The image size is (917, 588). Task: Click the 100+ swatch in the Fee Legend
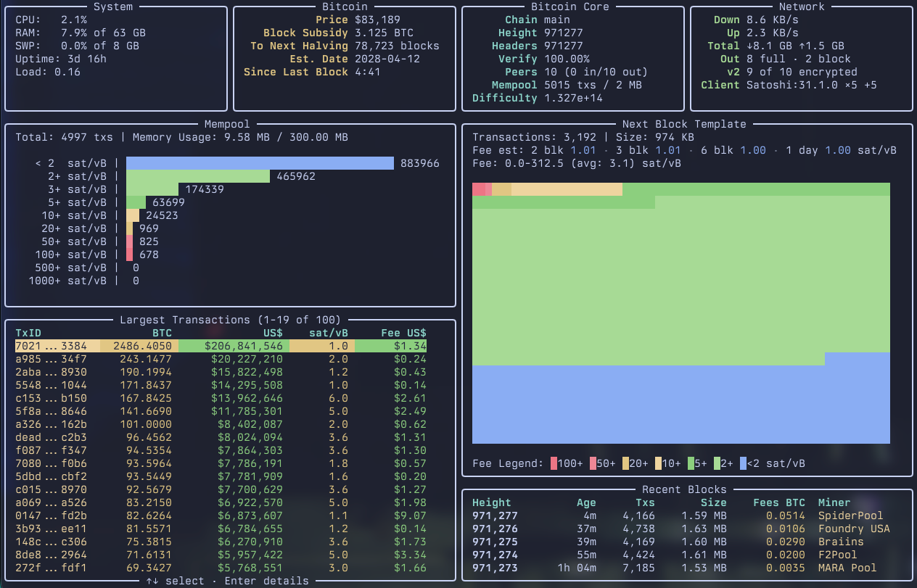click(554, 463)
